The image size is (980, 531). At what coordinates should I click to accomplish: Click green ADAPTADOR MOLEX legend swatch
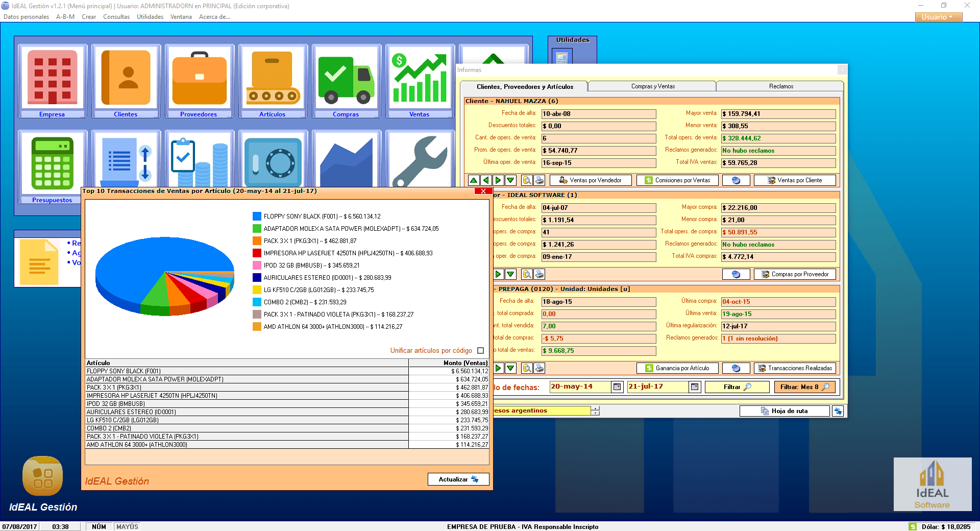click(257, 229)
